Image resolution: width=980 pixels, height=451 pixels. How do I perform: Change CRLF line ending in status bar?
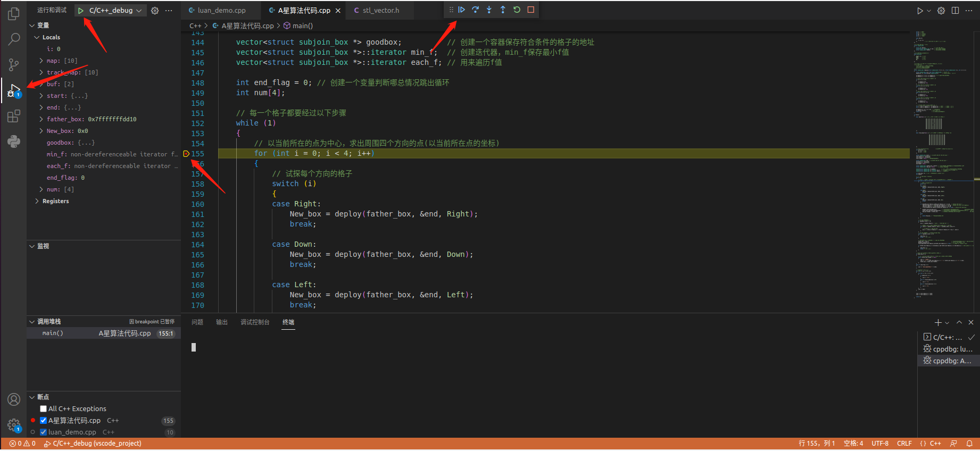pos(904,444)
